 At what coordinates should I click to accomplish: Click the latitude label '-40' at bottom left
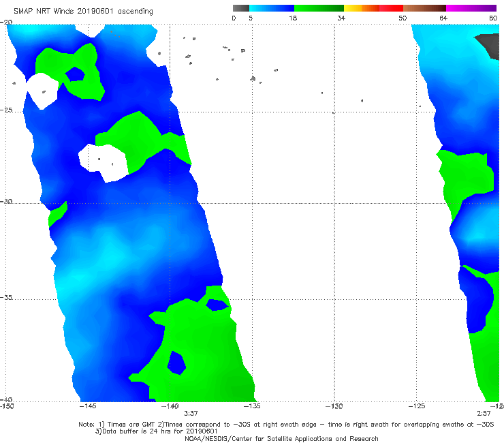click(6, 399)
